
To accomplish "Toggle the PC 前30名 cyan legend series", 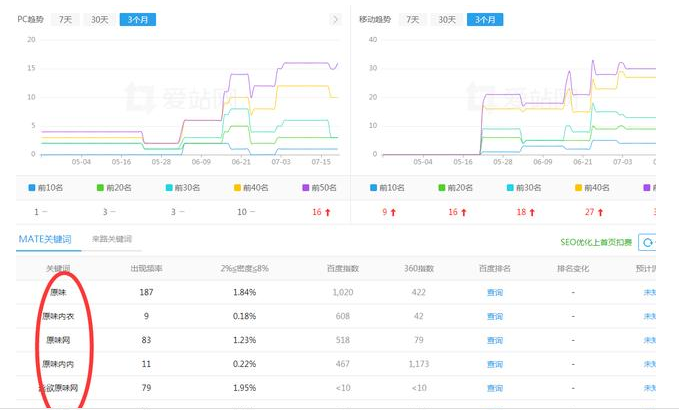I will pyautogui.click(x=184, y=187).
